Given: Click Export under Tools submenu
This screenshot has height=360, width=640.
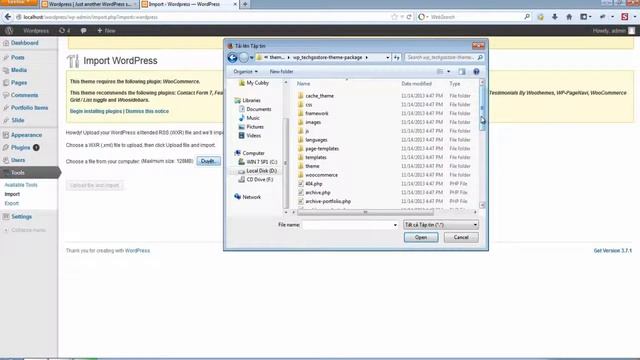Looking at the screenshot, I should [x=12, y=203].
